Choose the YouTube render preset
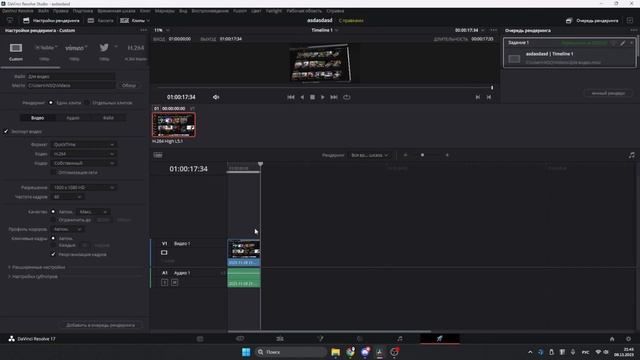 [x=45, y=48]
